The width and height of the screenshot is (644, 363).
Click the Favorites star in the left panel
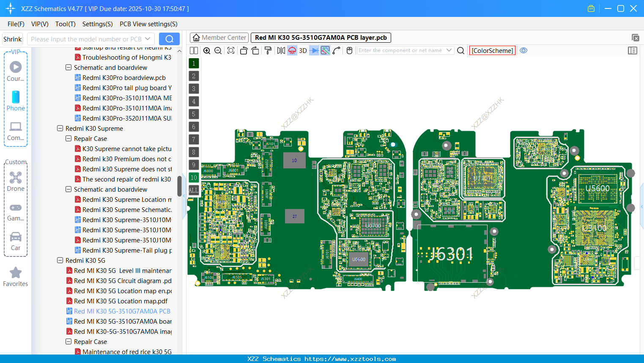tap(16, 273)
